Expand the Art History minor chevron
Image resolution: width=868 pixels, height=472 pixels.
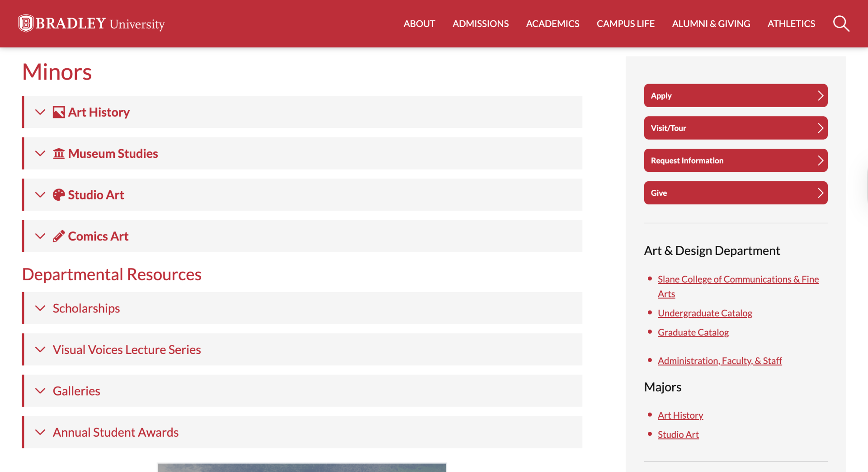coord(40,112)
